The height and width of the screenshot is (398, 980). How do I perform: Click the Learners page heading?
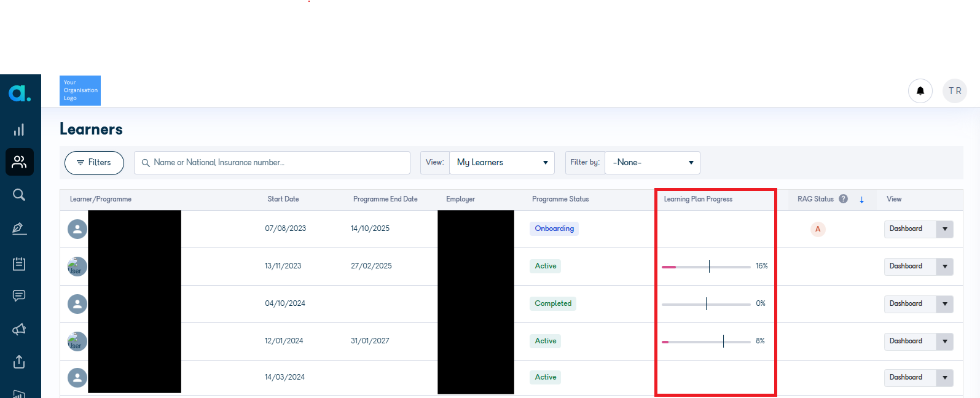tap(91, 129)
